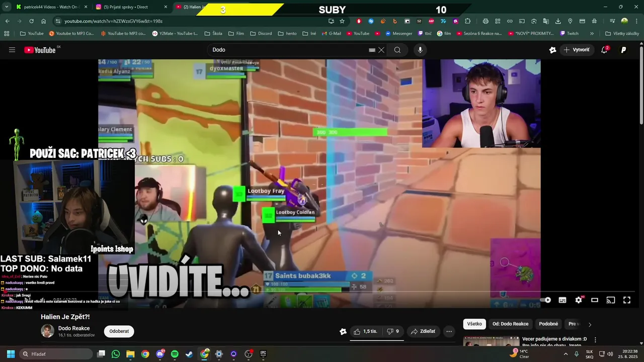Switch to the Prijaté správy Direct tab

click(131, 7)
